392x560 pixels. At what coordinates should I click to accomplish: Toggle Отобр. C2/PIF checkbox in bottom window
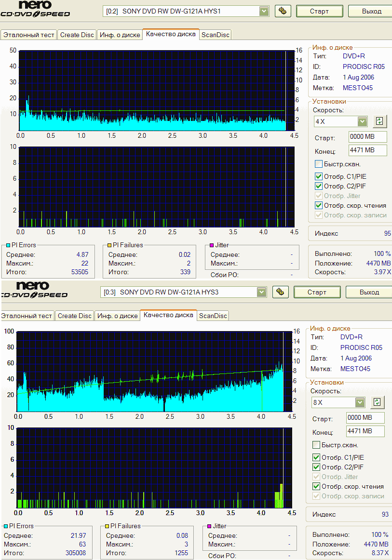pos(316,467)
